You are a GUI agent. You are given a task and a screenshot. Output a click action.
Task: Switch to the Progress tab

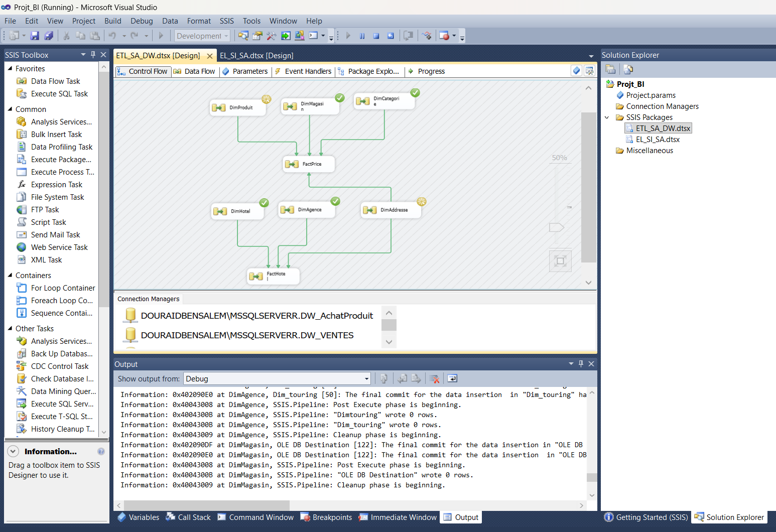[x=426, y=71]
